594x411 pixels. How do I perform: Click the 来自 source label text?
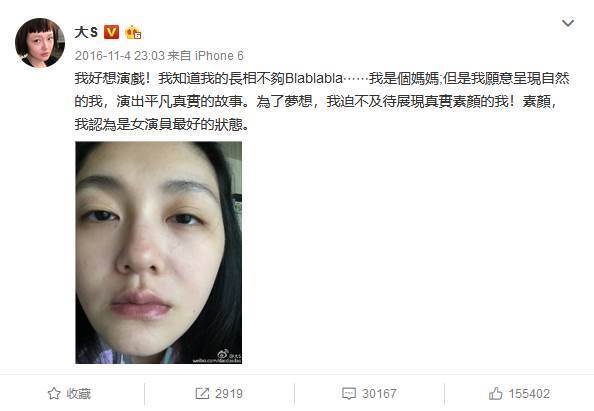click(x=179, y=56)
